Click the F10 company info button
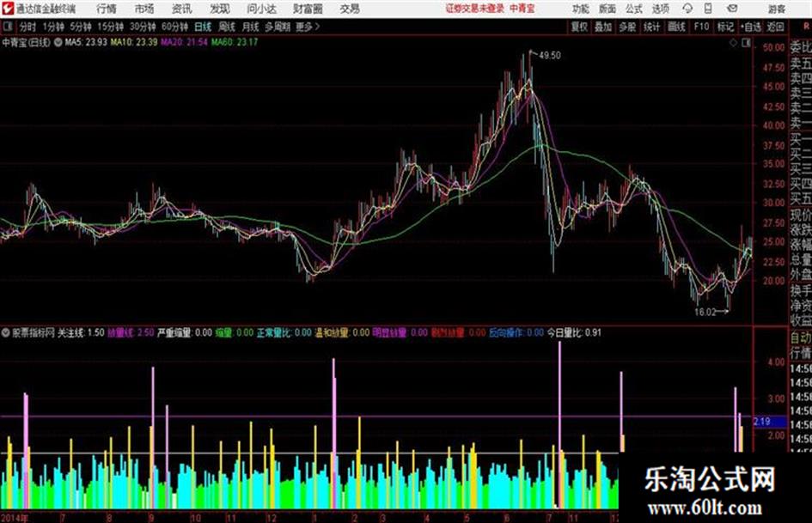812x523 pixels. pos(702,27)
